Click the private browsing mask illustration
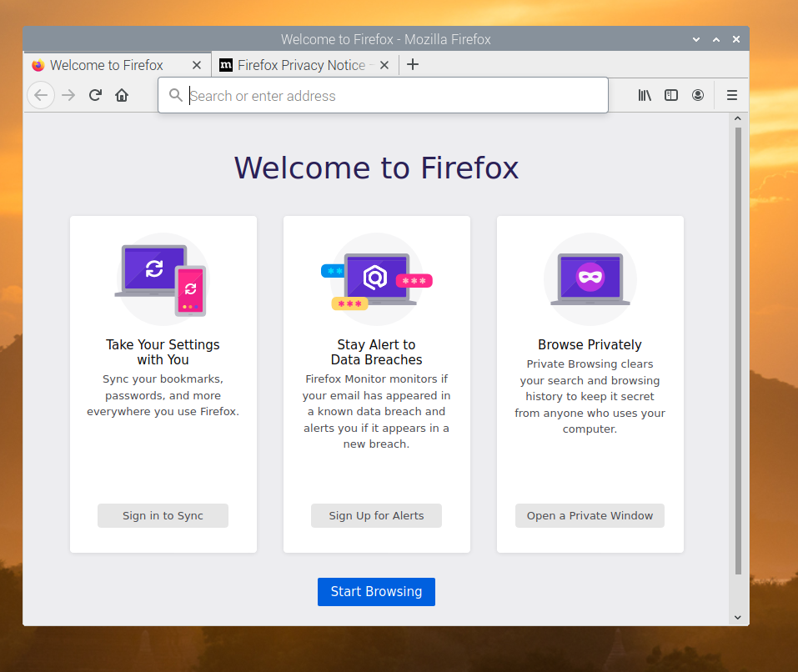798x672 pixels. [x=590, y=279]
